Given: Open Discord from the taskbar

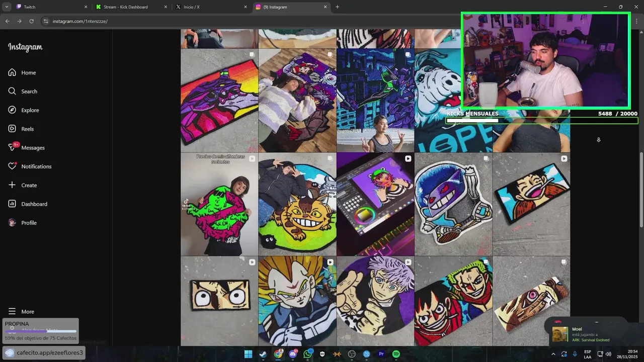Looking at the screenshot, I should (x=293, y=354).
